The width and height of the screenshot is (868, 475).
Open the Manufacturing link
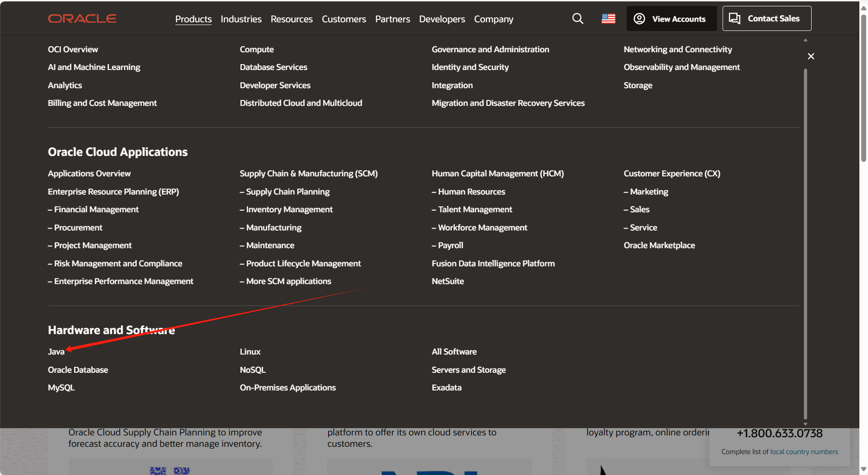(270, 228)
